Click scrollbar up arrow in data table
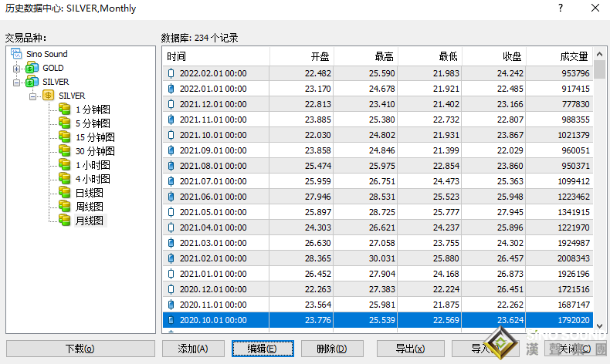The width and height of the screenshot is (610, 364). tap(599, 55)
